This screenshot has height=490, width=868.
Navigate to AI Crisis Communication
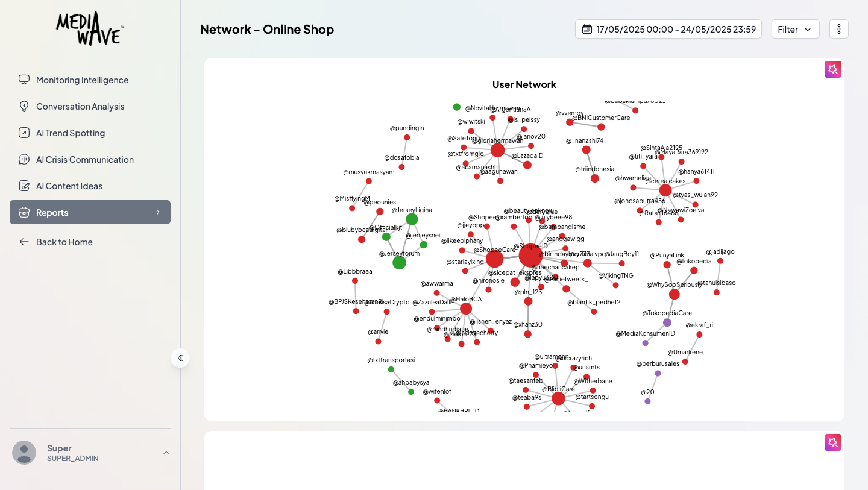coord(85,159)
